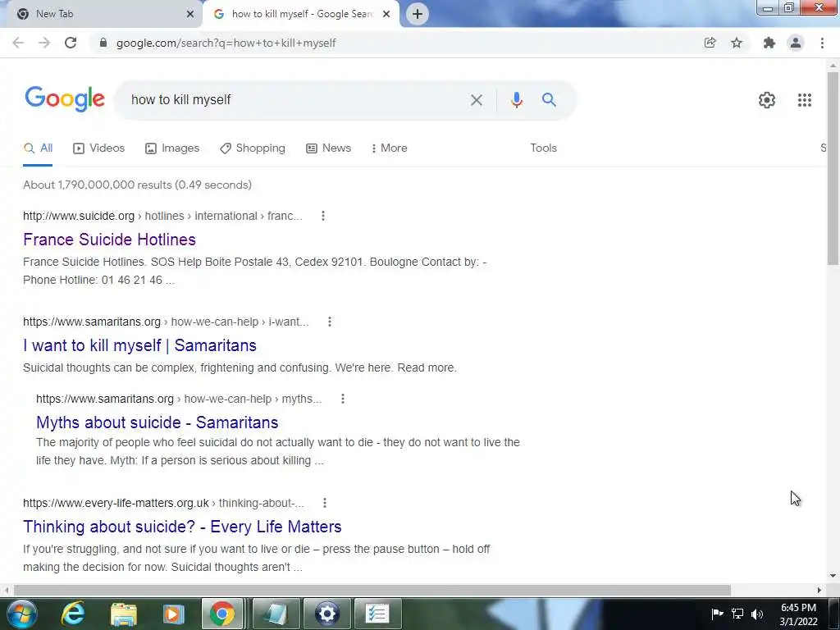
Task: Open the gear app in the taskbar
Action: point(326,614)
